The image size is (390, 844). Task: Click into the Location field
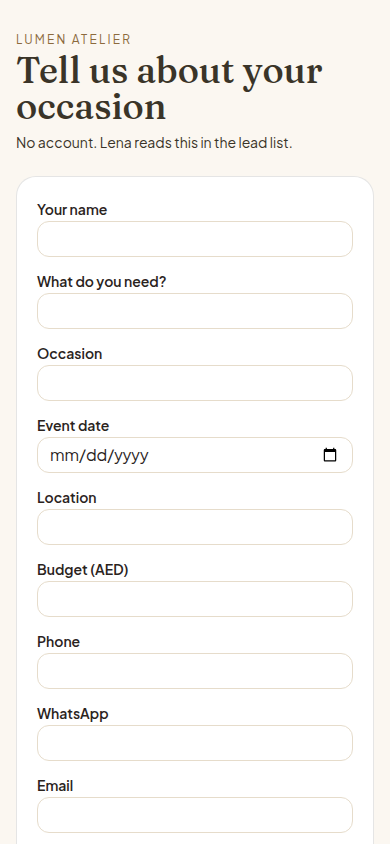pos(195,527)
